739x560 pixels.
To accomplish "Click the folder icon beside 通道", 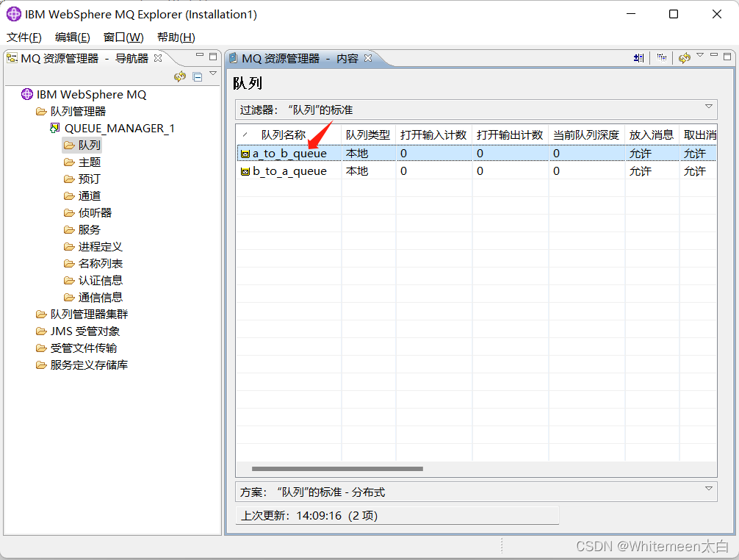I will [x=69, y=196].
